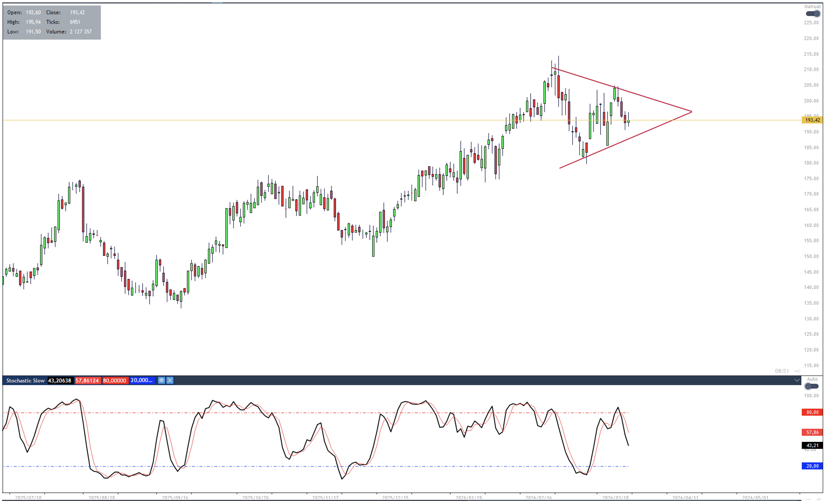The image size is (826, 504).
Task: Click the blue 20,00 axis label
Action: [812, 466]
